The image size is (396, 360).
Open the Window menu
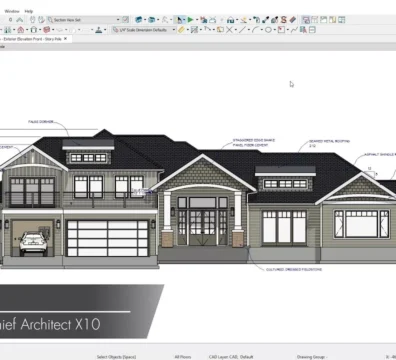point(12,11)
